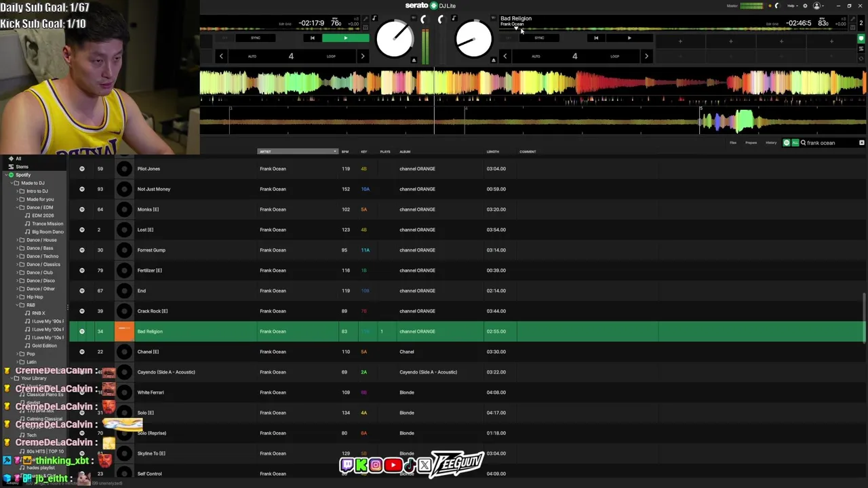Clear the frank ocean search
Screen dimensions: 868x488
pyautogui.click(x=862, y=143)
